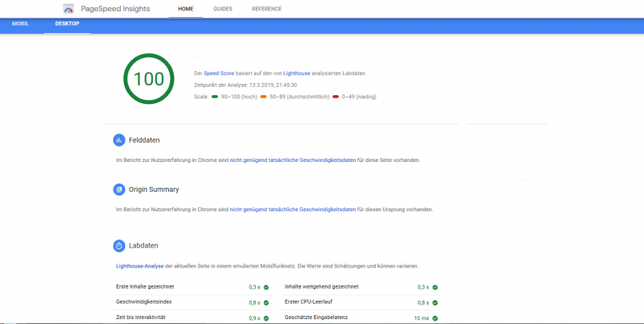Click the Labdaten stopwatch icon

point(119,245)
